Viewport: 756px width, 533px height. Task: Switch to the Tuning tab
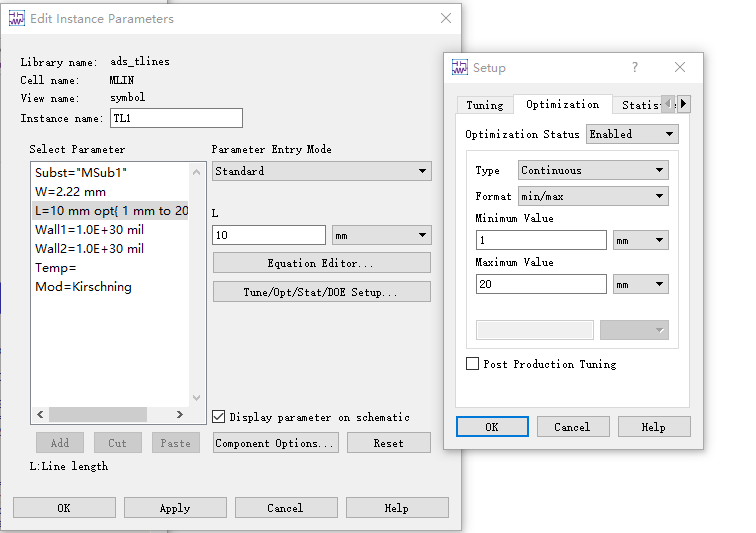tap(485, 105)
